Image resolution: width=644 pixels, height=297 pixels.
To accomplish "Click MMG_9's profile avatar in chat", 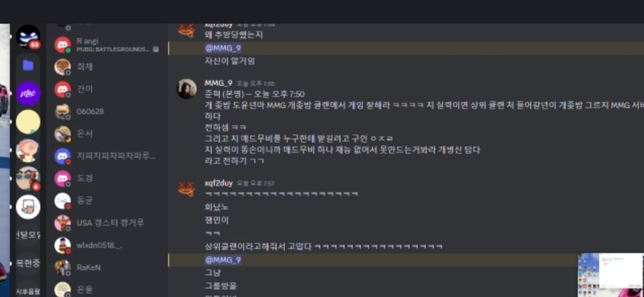I will [x=186, y=88].
